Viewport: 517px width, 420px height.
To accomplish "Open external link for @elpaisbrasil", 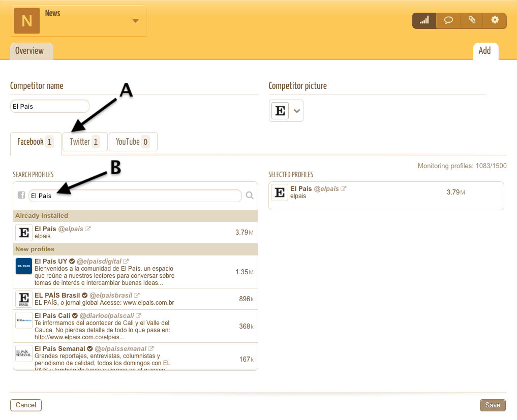I will tap(137, 296).
